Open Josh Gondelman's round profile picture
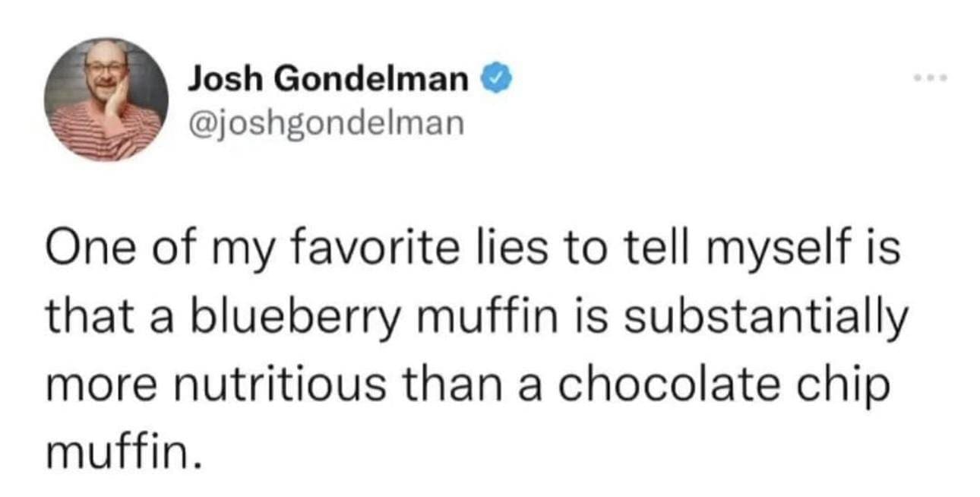Screen dimensions: 980x497 click(x=106, y=100)
